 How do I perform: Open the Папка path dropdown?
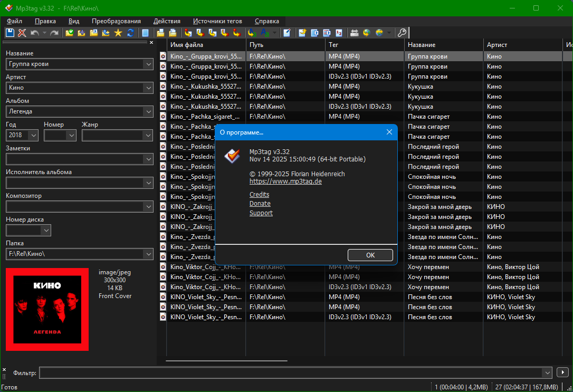[x=148, y=254]
